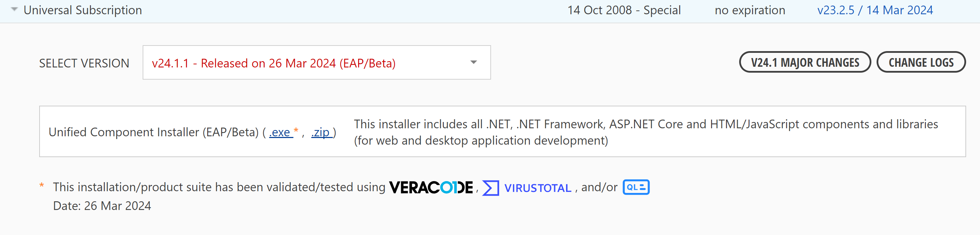
Task: Click the SELECT VERSION label
Action: 84,63
